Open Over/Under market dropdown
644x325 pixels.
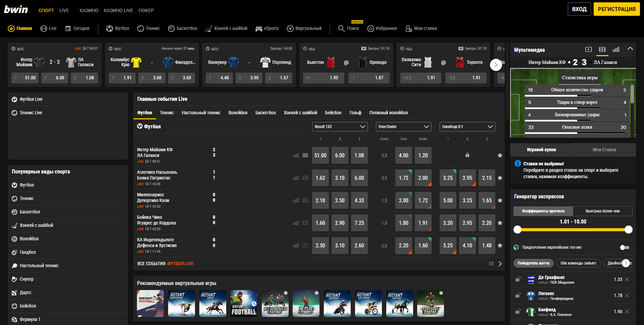(403, 127)
